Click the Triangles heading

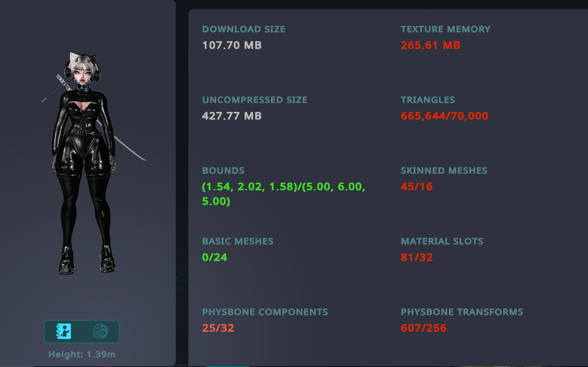click(x=428, y=100)
